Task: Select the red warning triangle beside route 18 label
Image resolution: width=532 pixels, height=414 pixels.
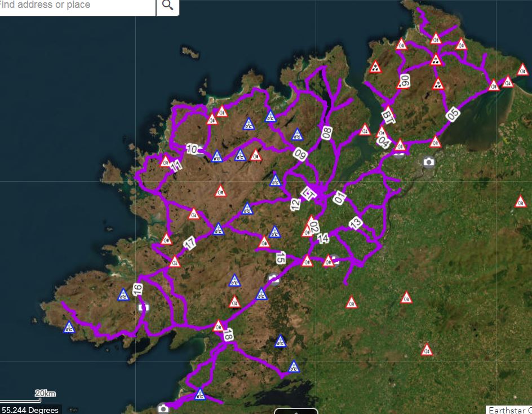Action: (x=218, y=326)
